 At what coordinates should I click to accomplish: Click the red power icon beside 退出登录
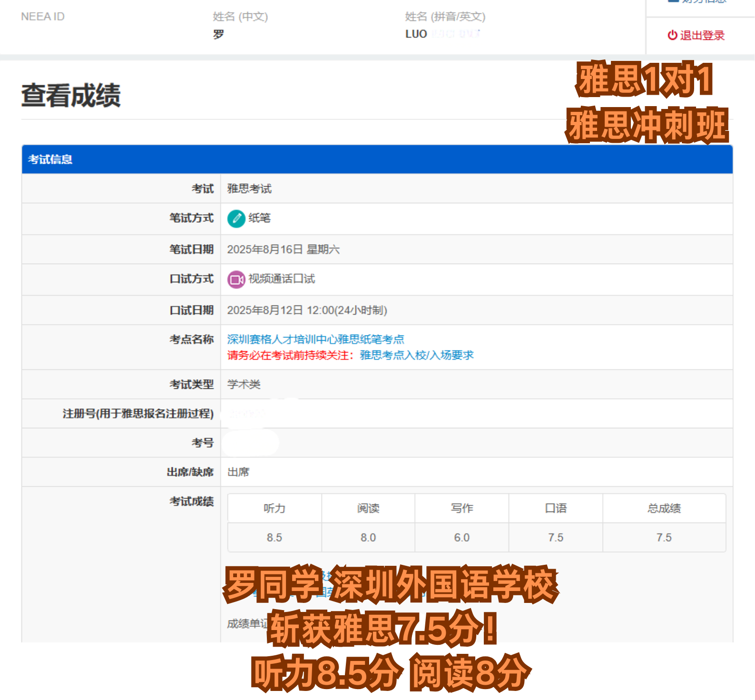pyautogui.click(x=672, y=35)
